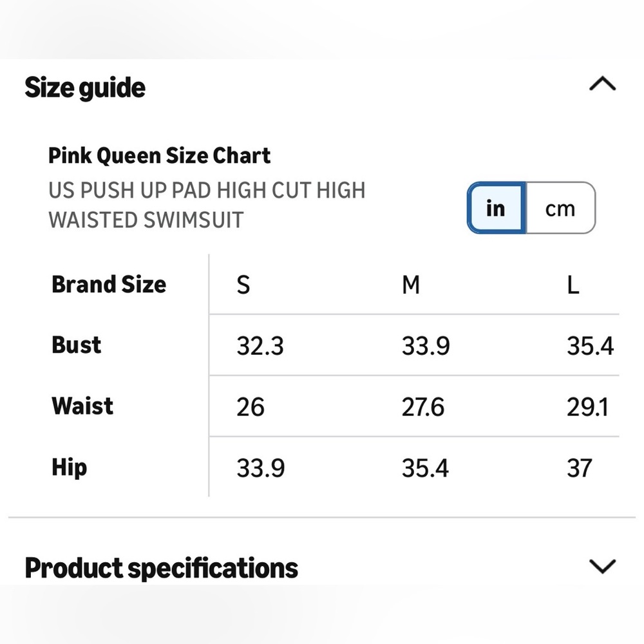Collapse the Size guide section chevron
Viewport: 644px width, 644px height.
(x=602, y=84)
